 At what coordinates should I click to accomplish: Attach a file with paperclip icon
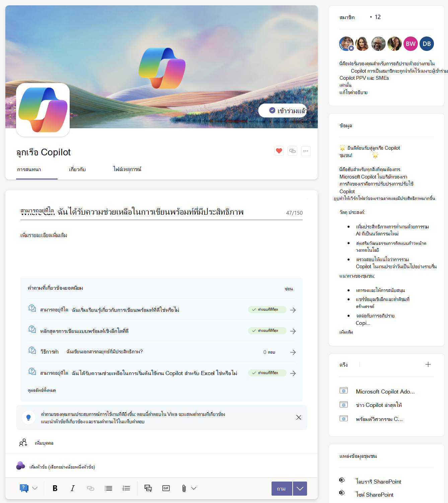click(184, 488)
